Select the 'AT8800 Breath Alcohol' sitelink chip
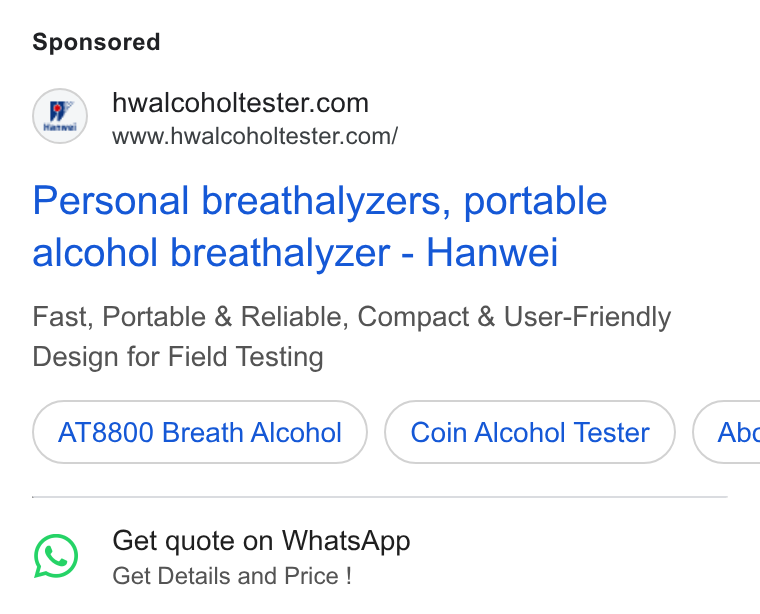 tap(200, 432)
